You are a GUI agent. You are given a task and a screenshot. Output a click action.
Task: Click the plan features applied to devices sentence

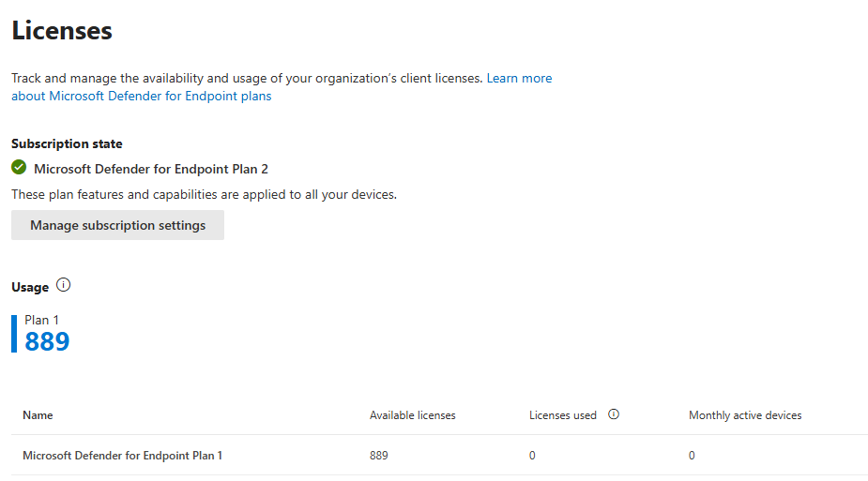point(205,195)
